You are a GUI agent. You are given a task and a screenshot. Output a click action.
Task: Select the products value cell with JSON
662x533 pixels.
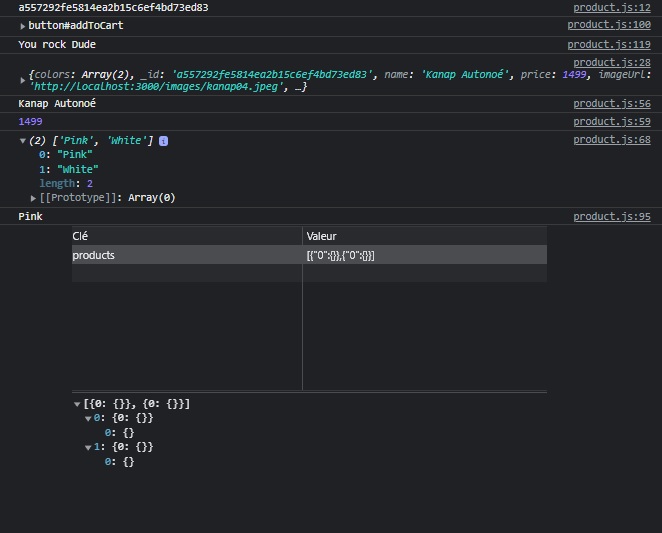(x=425, y=255)
